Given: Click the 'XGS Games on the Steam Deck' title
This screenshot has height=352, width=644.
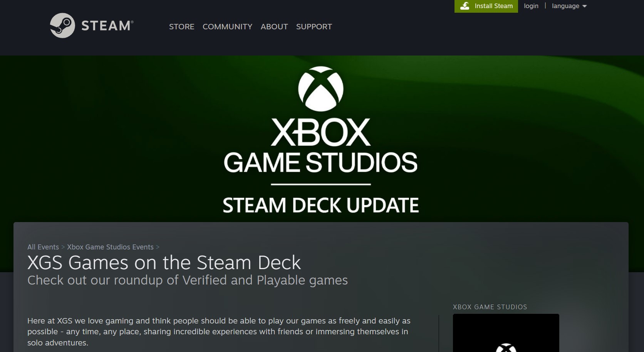Looking at the screenshot, I should (x=164, y=263).
